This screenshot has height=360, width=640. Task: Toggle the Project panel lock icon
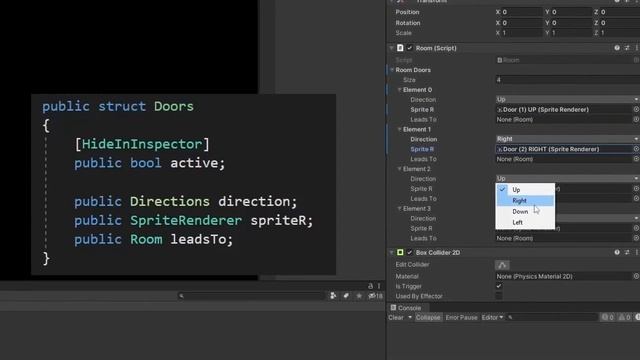coord(370,286)
